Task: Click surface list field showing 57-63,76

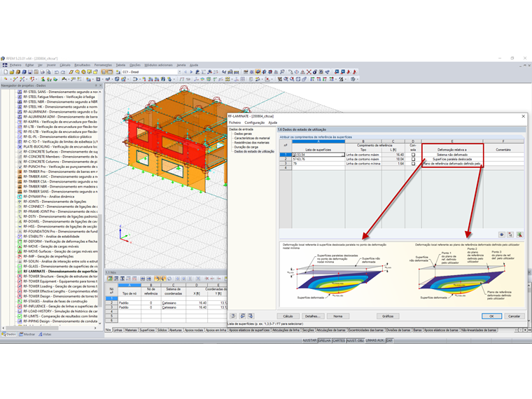Action: (x=318, y=159)
